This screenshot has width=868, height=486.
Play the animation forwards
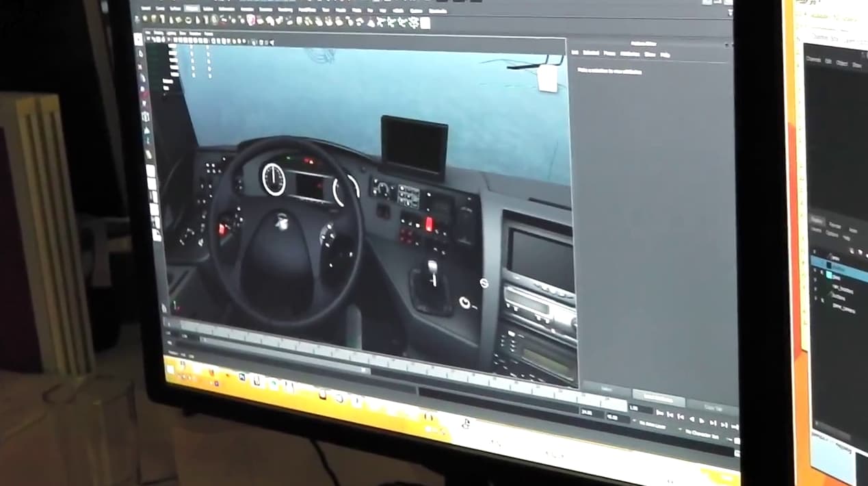click(x=702, y=420)
